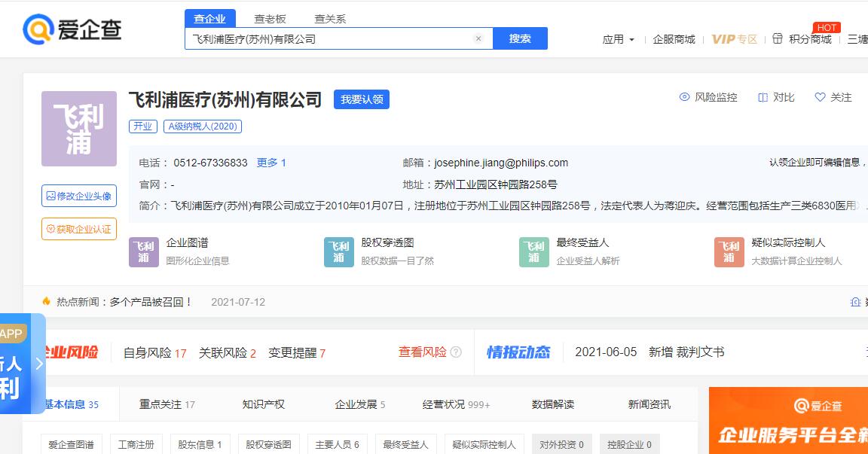
Task: Click the 关注 heart icon
Action: point(820,97)
